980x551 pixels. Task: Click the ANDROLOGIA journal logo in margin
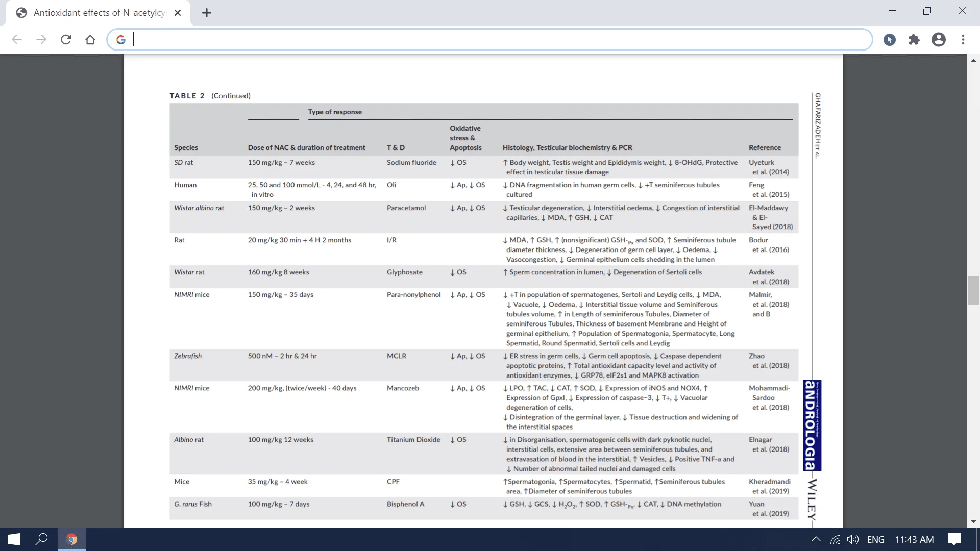812,425
